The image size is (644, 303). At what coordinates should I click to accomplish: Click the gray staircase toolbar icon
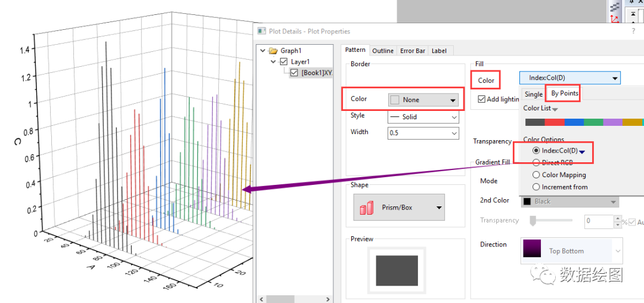[x=615, y=7]
